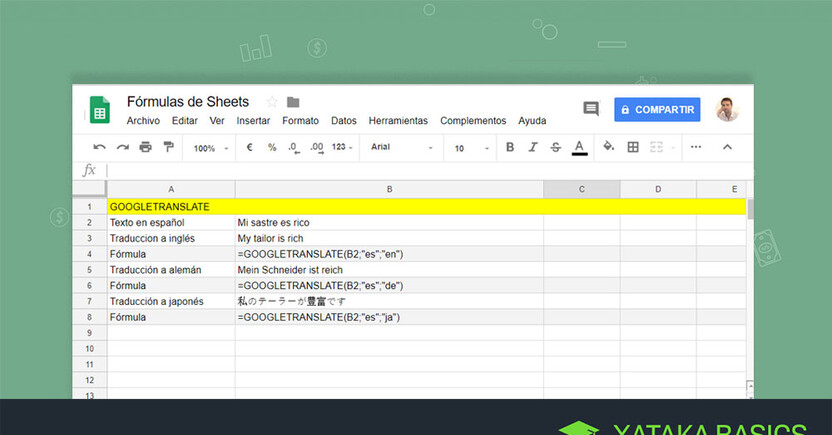The height and width of the screenshot is (435, 832).
Task: Select cell with Mi sastre es rico
Action: (x=389, y=222)
